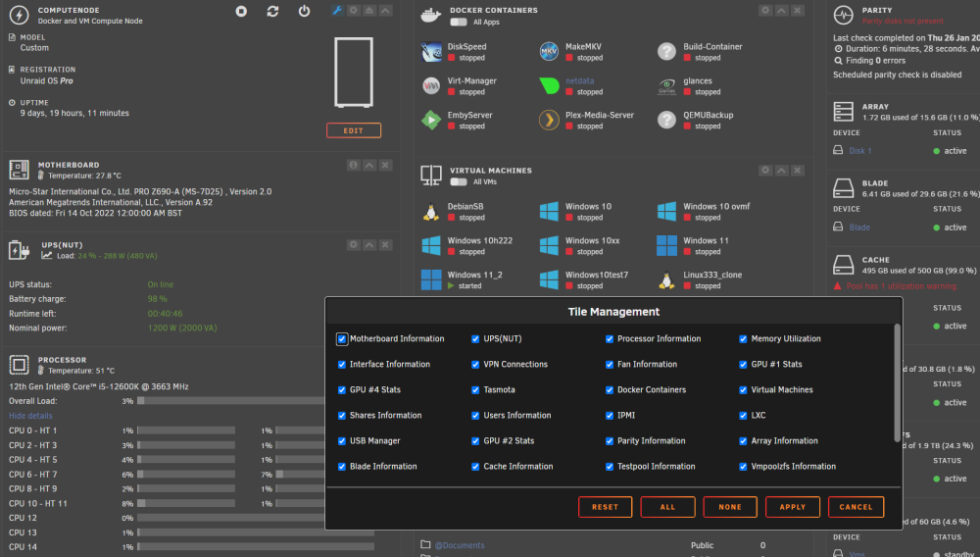Uncheck the LXC checkbox
This screenshot has width=980, height=557.
click(x=743, y=416)
